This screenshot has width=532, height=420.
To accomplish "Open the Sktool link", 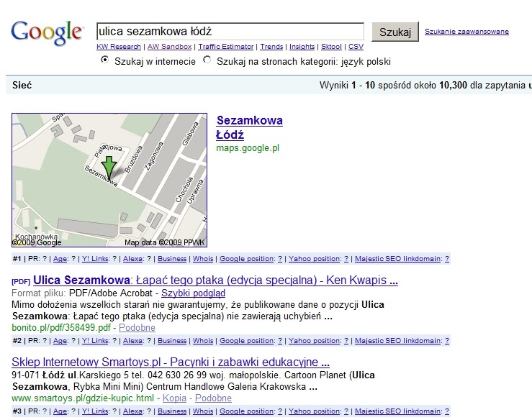I will 331,47.
